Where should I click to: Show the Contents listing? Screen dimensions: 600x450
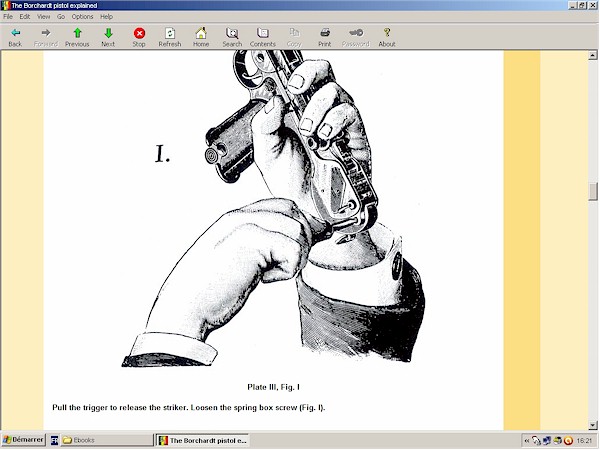click(x=263, y=38)
